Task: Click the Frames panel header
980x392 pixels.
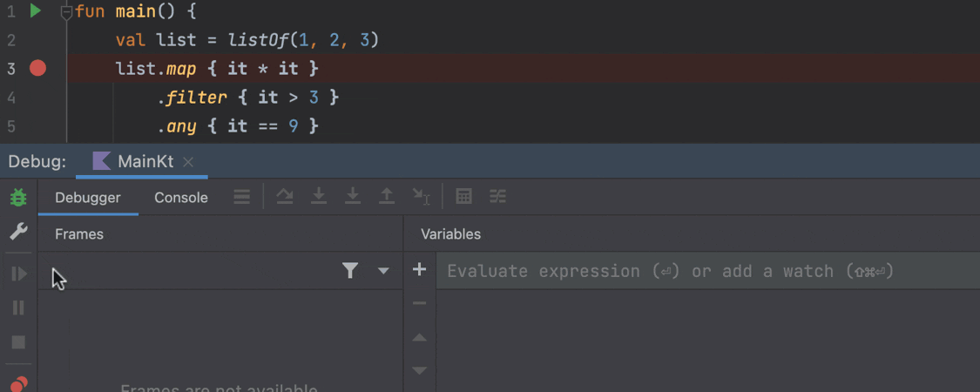Action: 79,234
